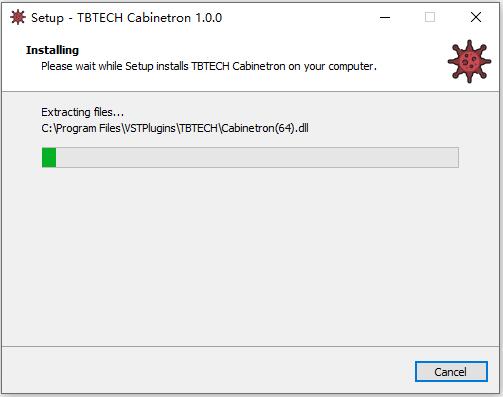This screenshot has width=503, height=397.
Task: Click the version number 1.0.0 in title
Action: point(209,18)
